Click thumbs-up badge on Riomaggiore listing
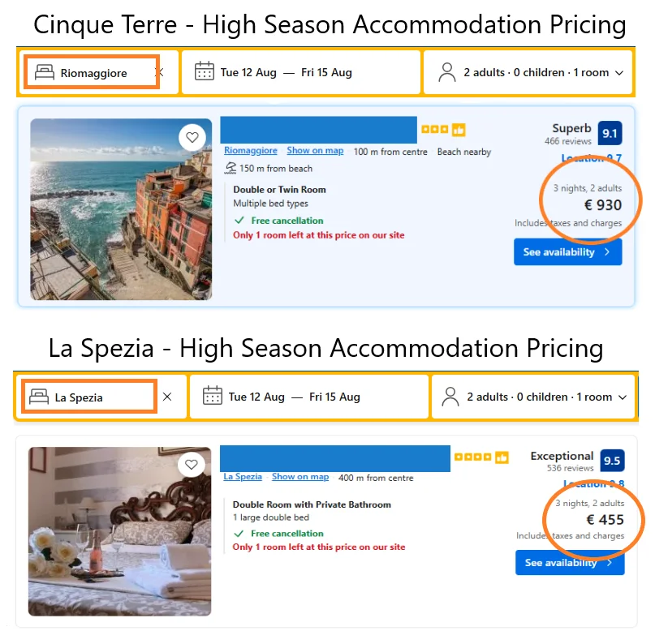Image resolution: width=655 pixels, height=644 pixels. coord(459,130)
